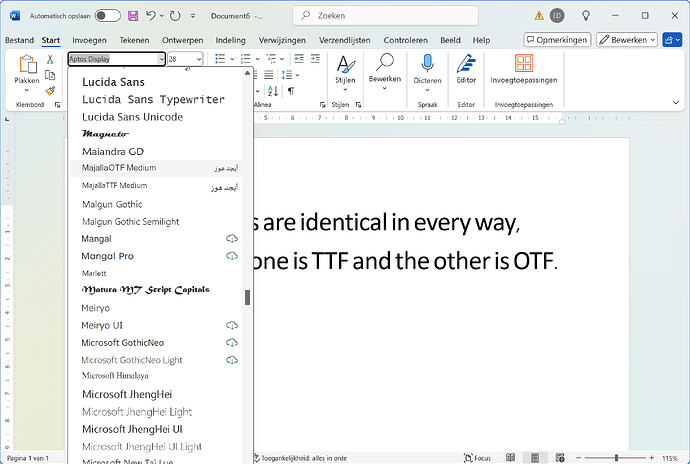This screenshot has width=690, height=464.
Task: Open the font size dropdown arrow
Action: click(199, 59)
